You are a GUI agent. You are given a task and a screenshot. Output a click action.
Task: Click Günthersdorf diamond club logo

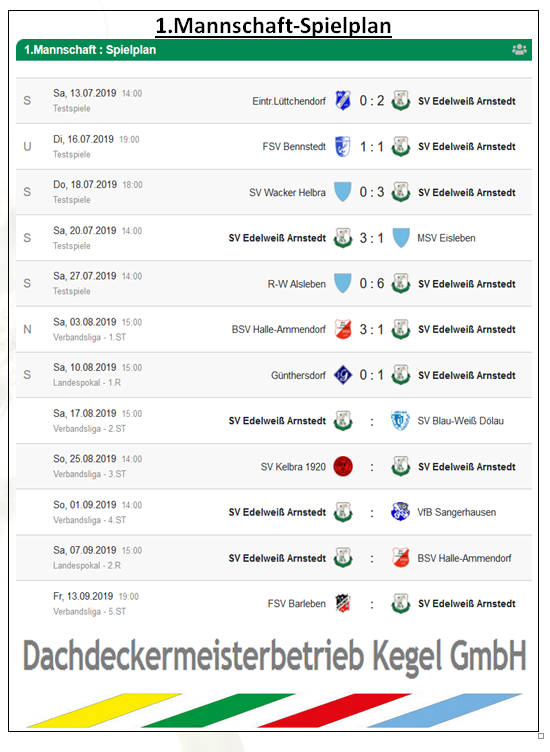pos(343,375)
